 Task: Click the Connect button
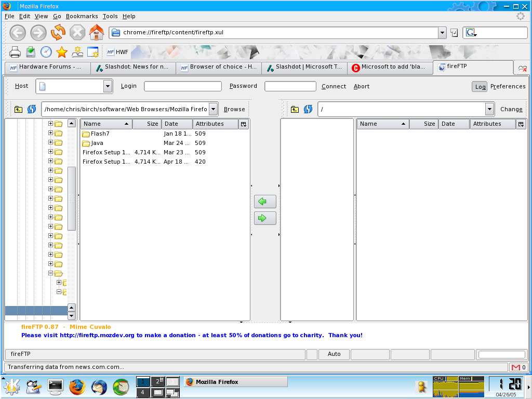coord(334,87)
